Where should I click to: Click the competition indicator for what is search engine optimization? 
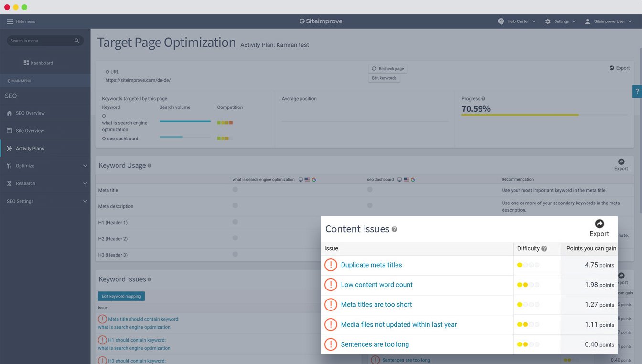coord(225,123)
